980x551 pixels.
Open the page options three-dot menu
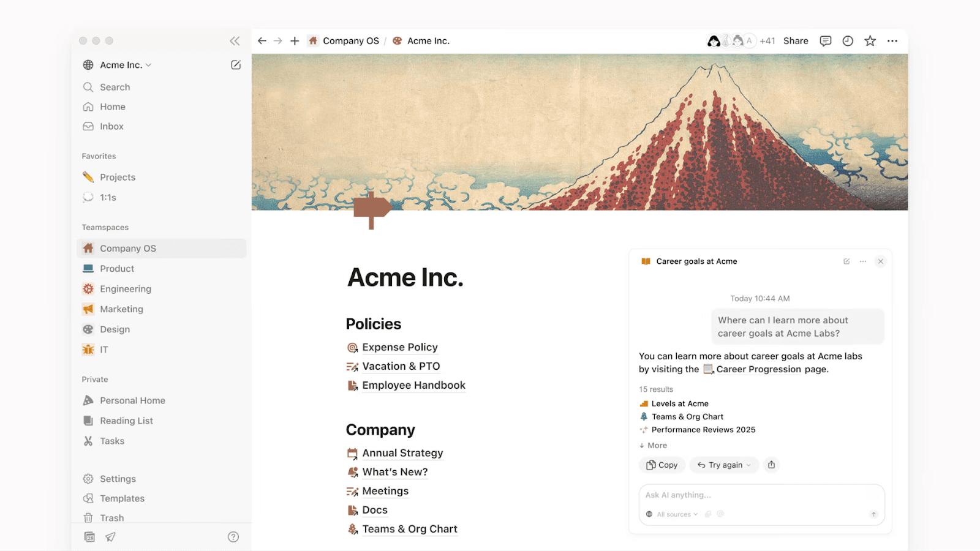[892, 41]
